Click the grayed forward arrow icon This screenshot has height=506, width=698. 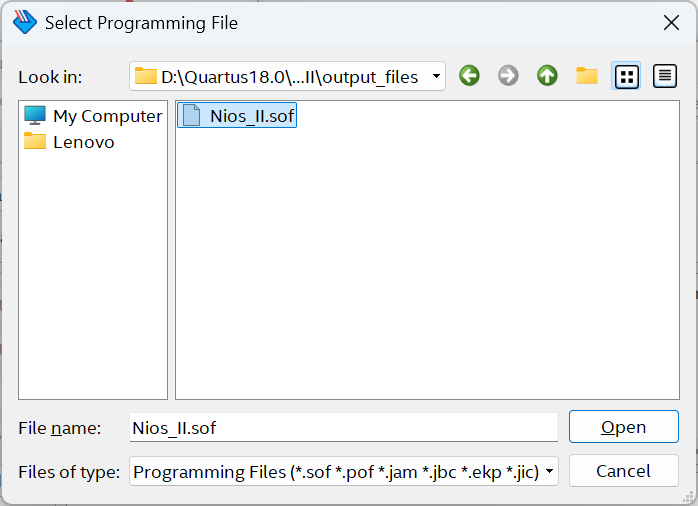tap(508, 76)
